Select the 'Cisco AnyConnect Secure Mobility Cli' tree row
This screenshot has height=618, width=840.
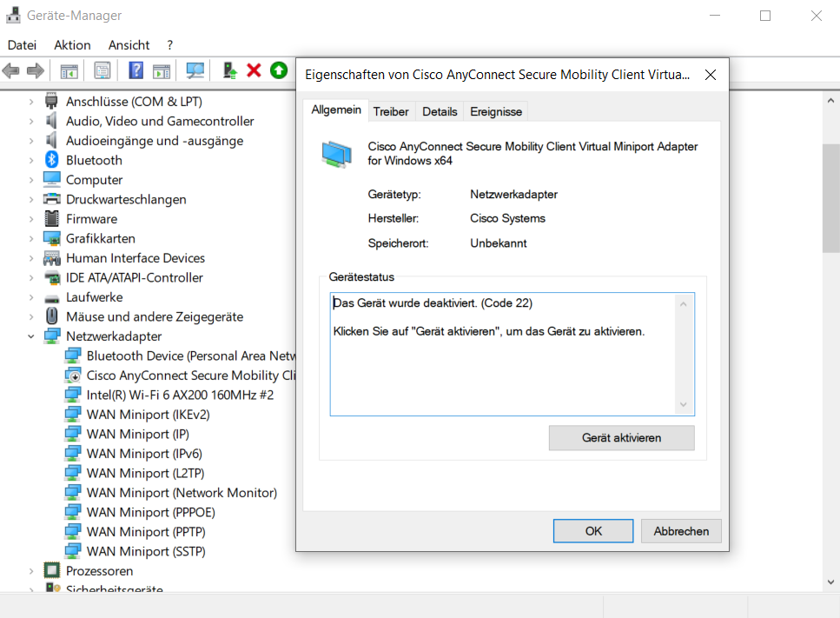pos(191,375)
